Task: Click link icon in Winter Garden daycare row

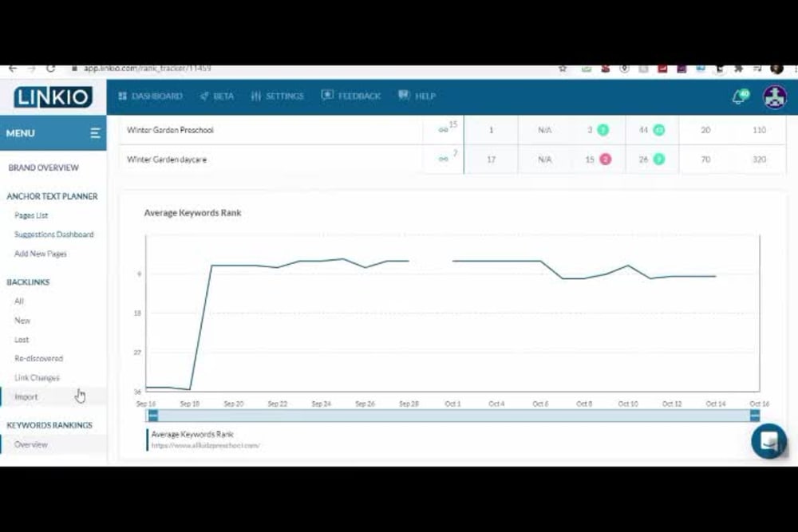Action: pyautogui.click(x=443, y=160)
